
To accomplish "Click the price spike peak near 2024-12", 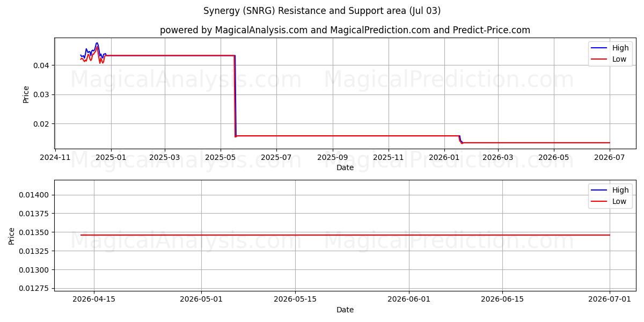I will pos(97,43).
